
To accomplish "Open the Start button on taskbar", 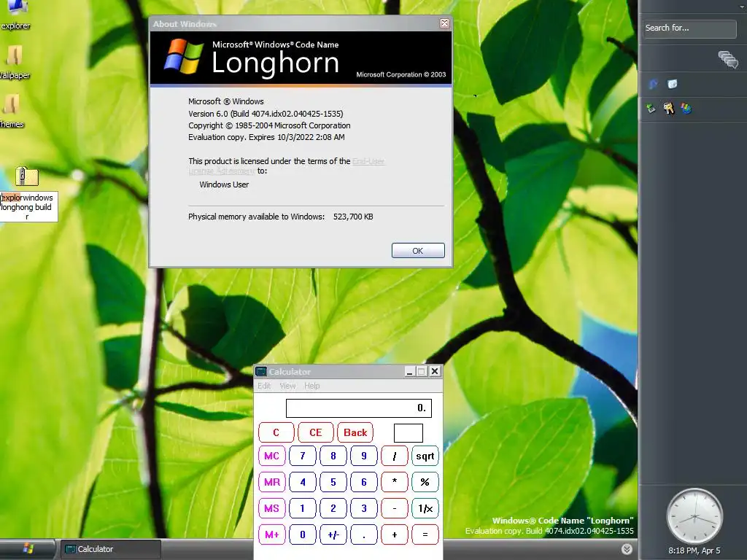I will [28, 549].
